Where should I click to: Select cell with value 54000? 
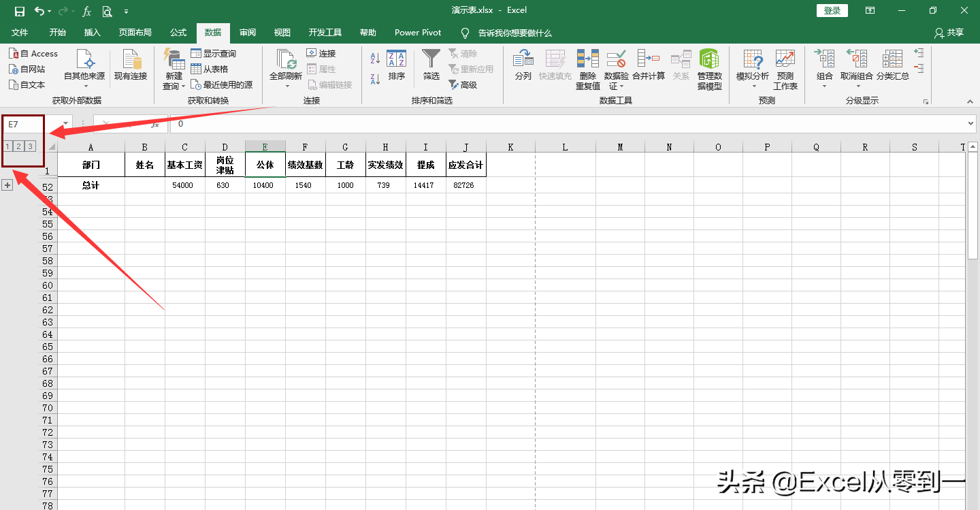[184, 185]
